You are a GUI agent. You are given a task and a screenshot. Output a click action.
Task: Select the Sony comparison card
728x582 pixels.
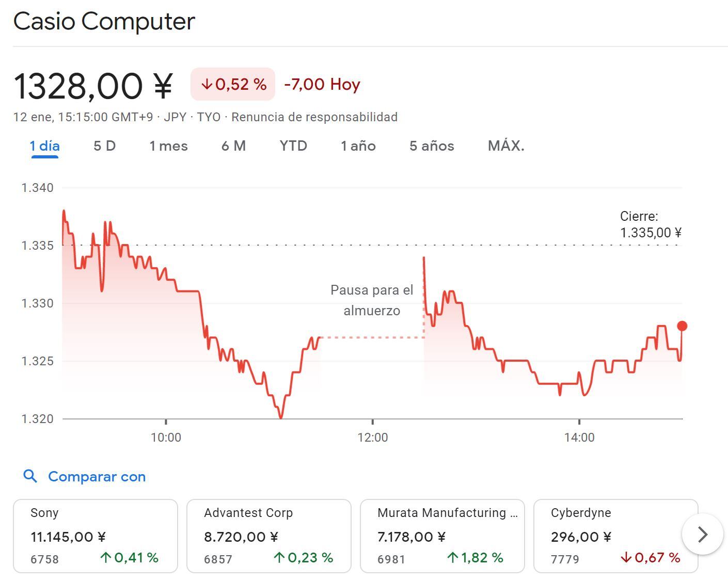coord(96,536)
